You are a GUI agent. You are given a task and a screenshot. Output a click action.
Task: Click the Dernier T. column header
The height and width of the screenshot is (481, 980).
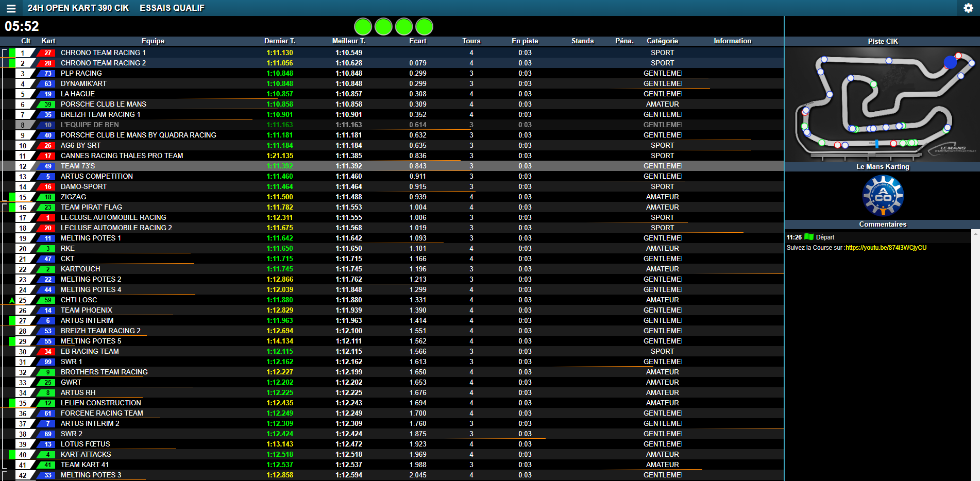(x=280, y=41)
